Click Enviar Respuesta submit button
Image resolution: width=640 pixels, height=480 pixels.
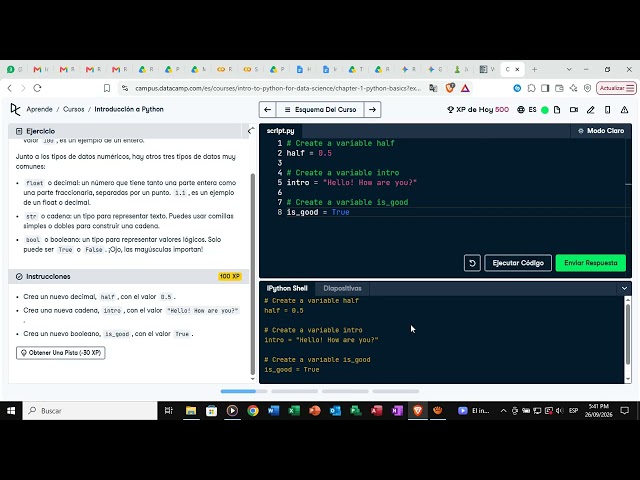591,263
